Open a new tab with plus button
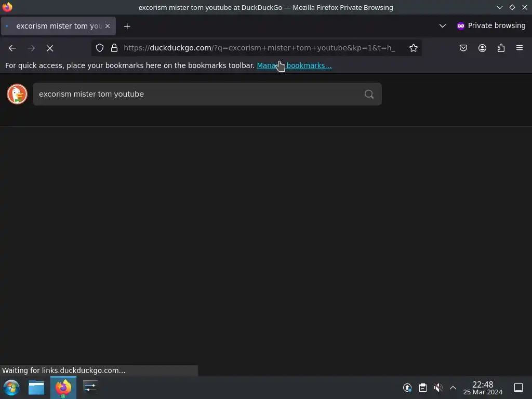 (127, 26)
